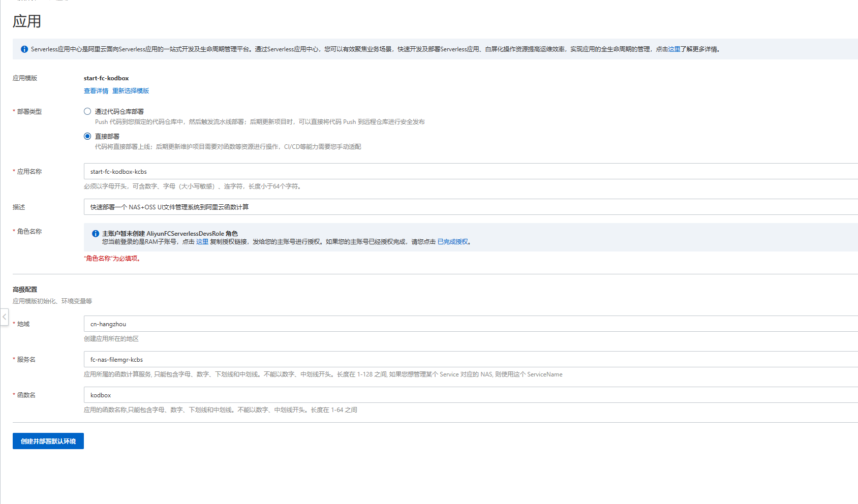Image resolution: width=858 pixels, height=504 pixels.
Task: Click the 描述 field containing NAS+OSS description
Action: [305, 207]
